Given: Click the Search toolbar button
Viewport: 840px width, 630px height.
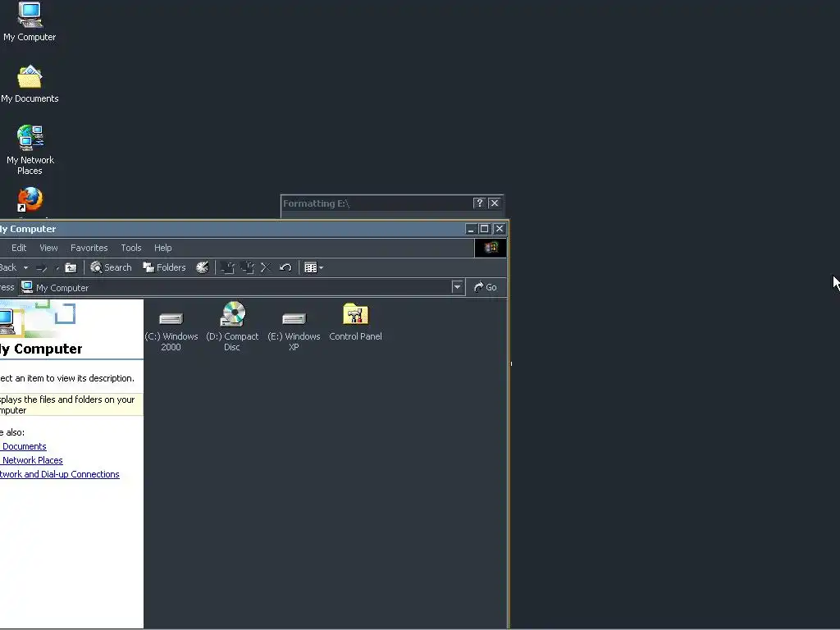Looking at the screenshot, I should coord(111,267).
